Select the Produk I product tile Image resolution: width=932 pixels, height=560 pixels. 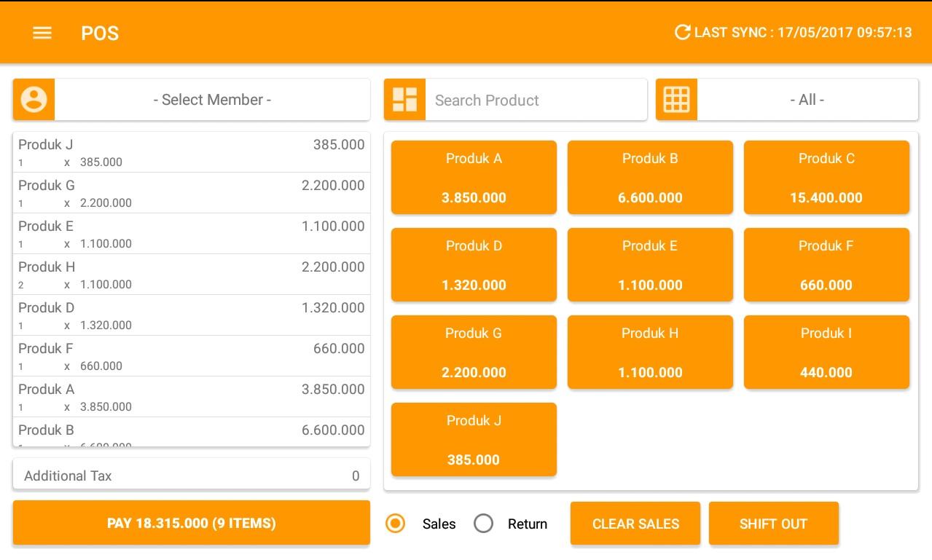click(826, 352)
